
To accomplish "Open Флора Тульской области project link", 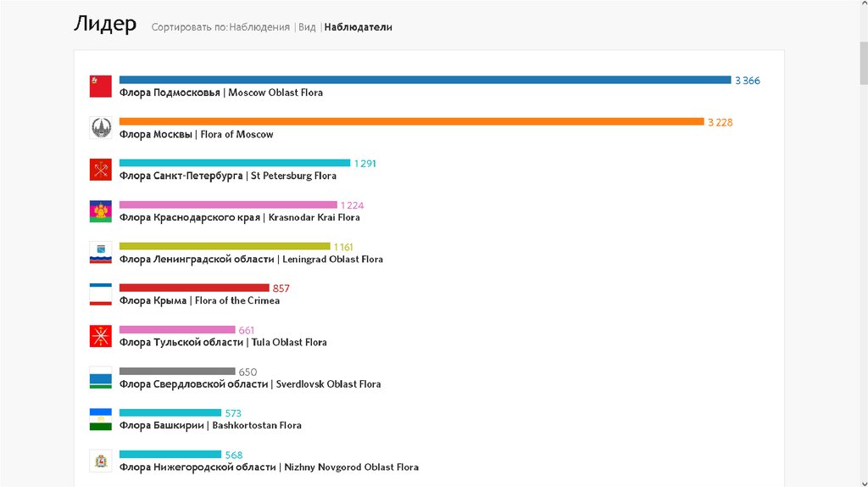I will (223, 343).
